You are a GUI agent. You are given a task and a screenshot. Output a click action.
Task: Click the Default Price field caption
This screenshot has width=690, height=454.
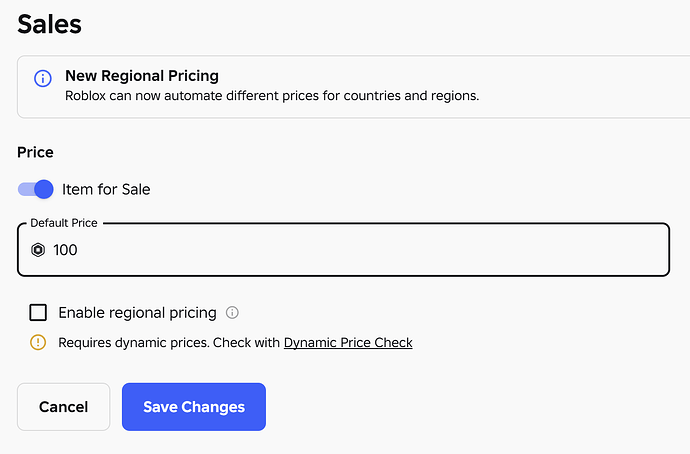click(x=64, y=223)
